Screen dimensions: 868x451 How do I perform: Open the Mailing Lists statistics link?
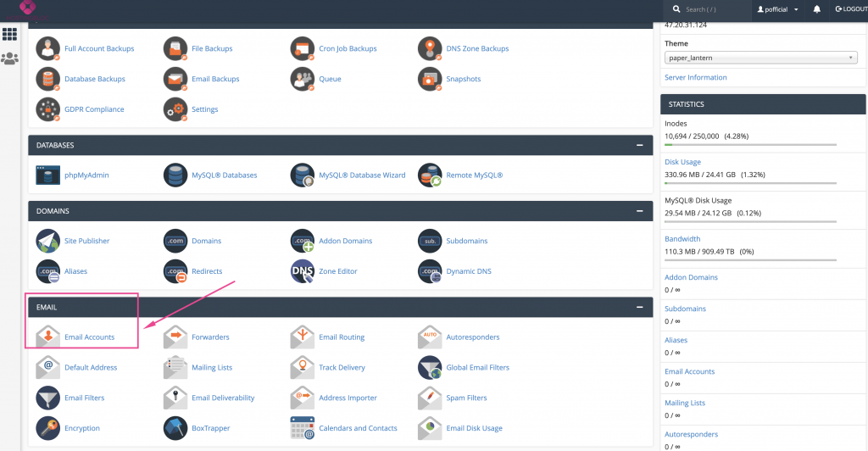click(x=685, y=403)
